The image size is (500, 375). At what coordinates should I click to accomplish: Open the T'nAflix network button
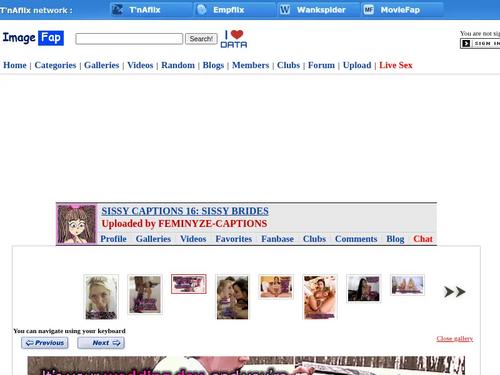pos(151,10)
